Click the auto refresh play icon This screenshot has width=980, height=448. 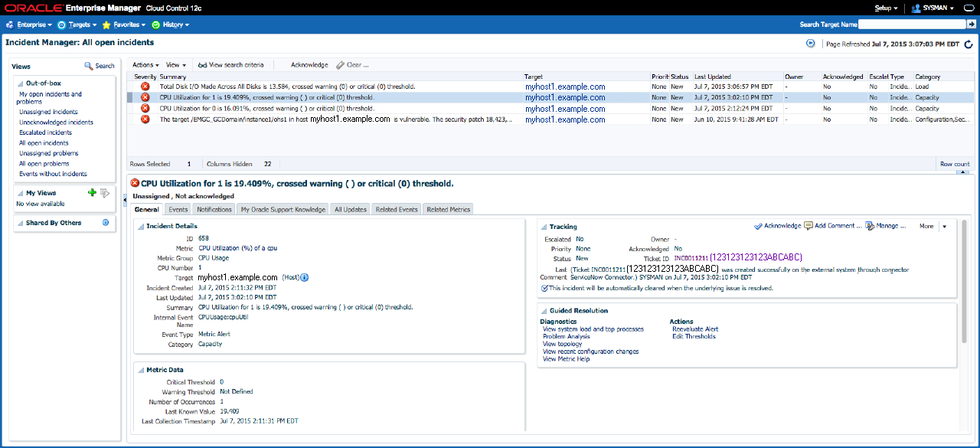810,44
